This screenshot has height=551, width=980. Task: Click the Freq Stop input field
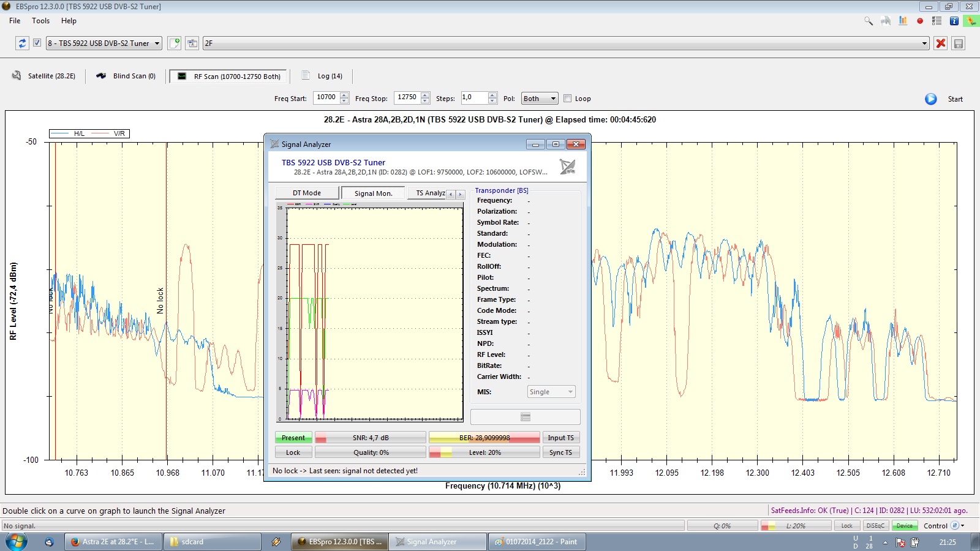407,98
